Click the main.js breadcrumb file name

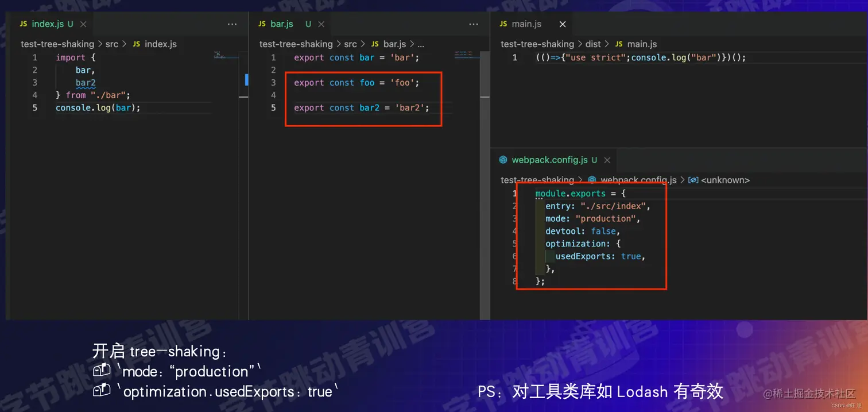pos(642,44)
